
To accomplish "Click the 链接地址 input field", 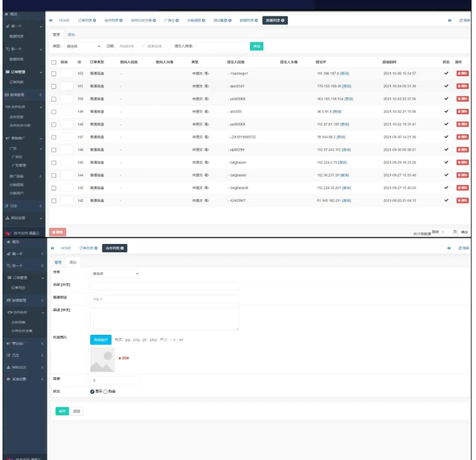I will point(164,298).
